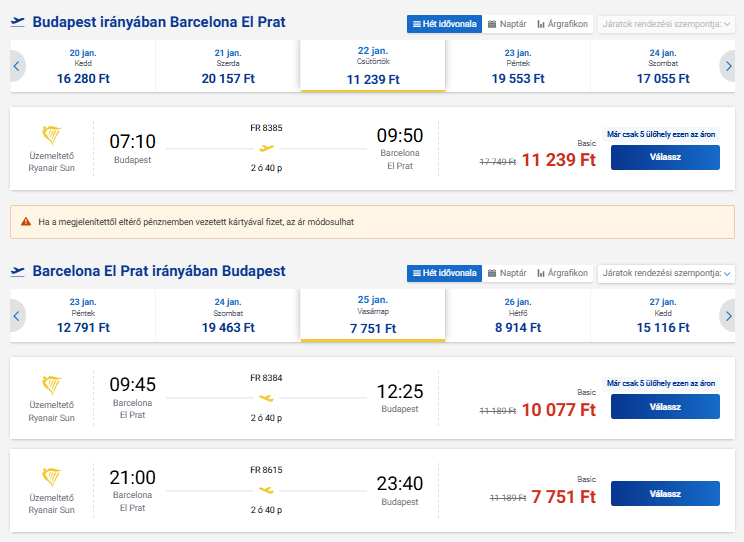744x542 pixels.
Task: Switch return flights to Árgrafikon view
Action: [x=563, y=273]
